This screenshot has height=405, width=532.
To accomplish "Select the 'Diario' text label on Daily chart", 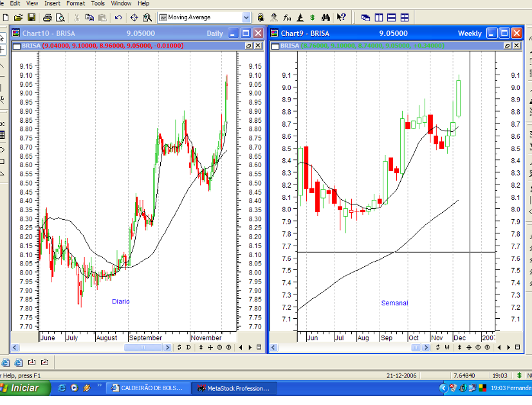I will coord(120,301).
